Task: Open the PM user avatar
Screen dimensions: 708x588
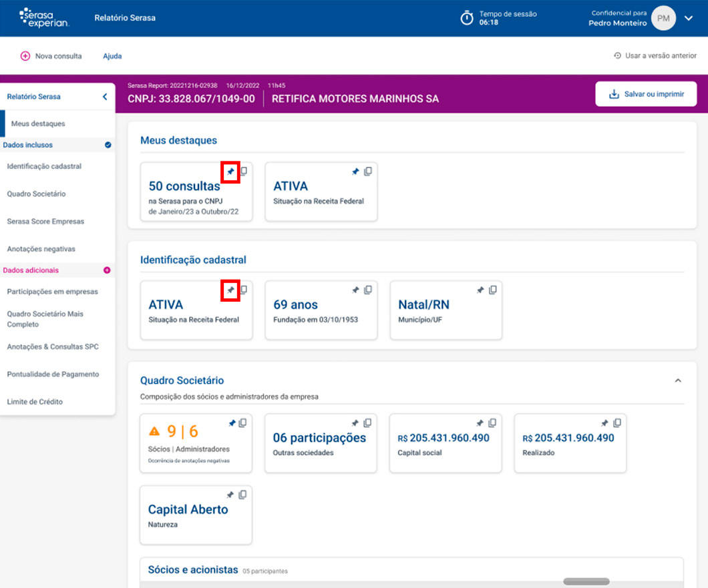Action: [x=663, y=18]
